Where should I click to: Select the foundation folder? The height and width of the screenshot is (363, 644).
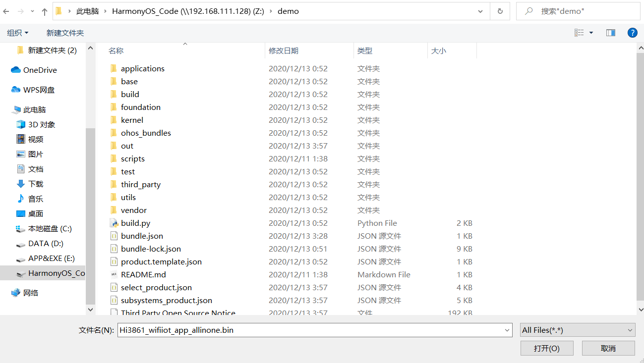point(140,107)
